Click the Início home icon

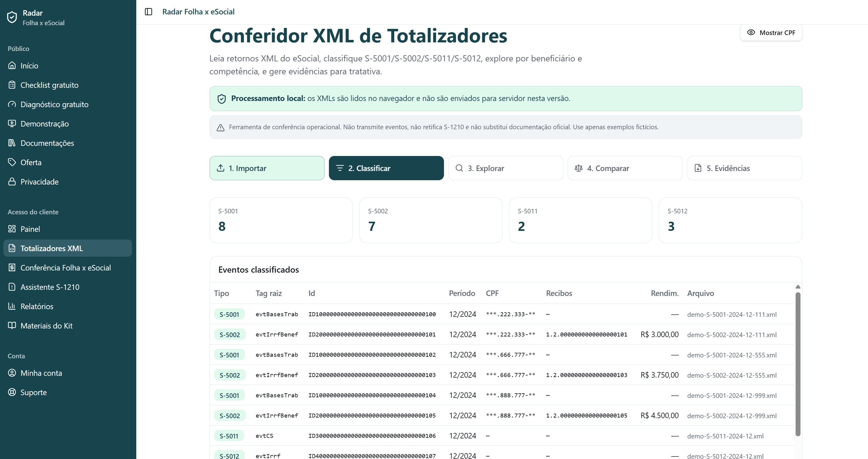point(12,65)
